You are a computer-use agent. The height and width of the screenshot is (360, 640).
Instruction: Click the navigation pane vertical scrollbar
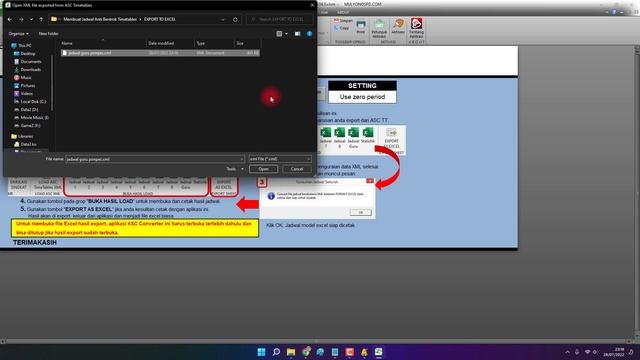[x=52, y=84]
